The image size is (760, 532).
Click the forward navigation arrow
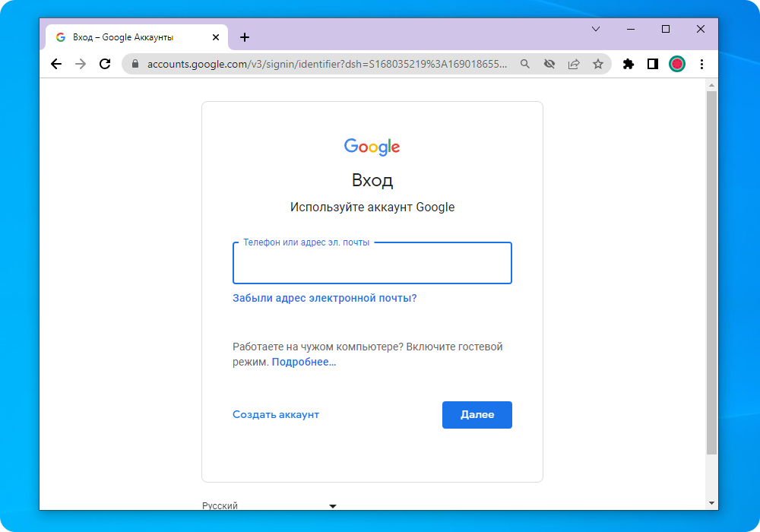81,64
